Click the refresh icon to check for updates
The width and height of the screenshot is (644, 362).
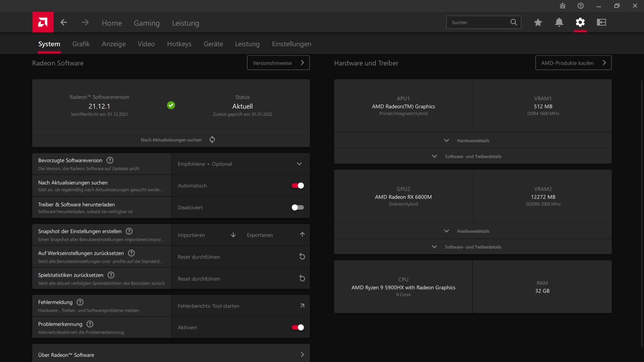point(212,140)
